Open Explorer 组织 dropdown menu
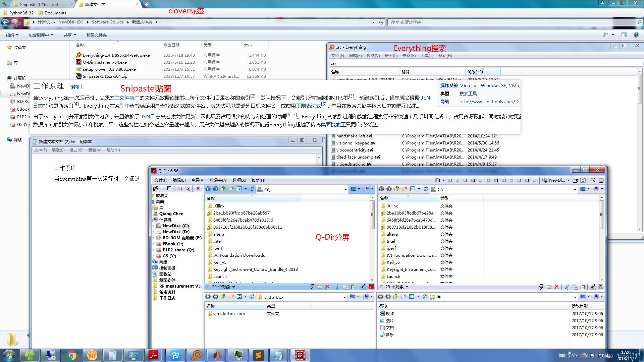This screenshot has width=644, height=362. [x=12, y=35]
